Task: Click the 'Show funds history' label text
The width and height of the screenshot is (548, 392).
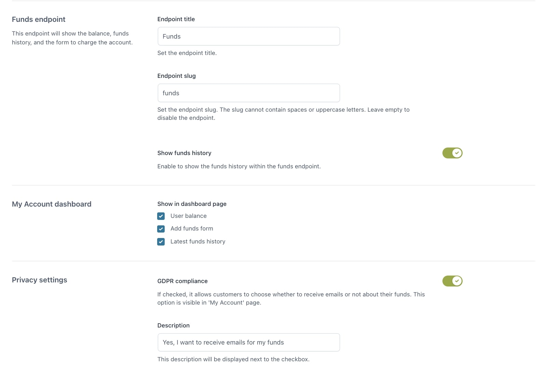Action: (184, 153)
